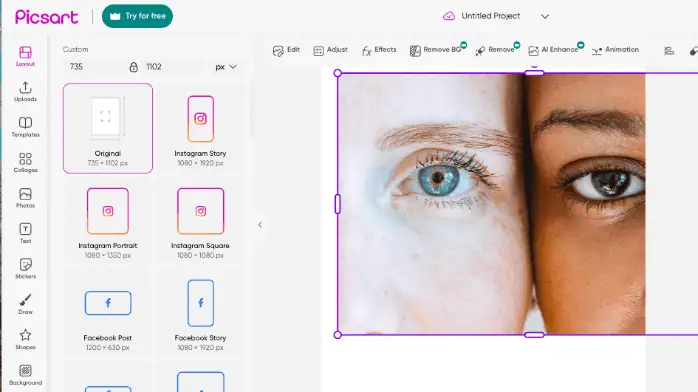Click the bottom-left image resize handle
Image resolution: width=698 pixels, height=392 pixels.
[337, 335]
